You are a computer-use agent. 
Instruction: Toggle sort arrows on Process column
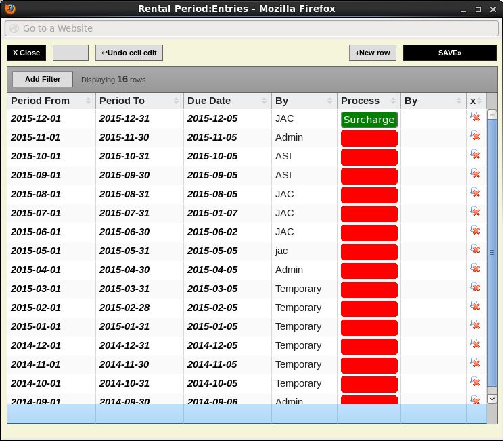click(x=393, y=101)
